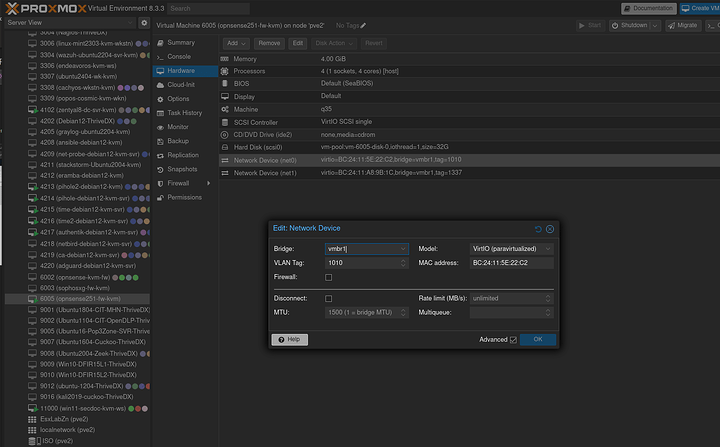Open the Task History panel
This screenshot has width=720, height=447.
tap(184, 113)
